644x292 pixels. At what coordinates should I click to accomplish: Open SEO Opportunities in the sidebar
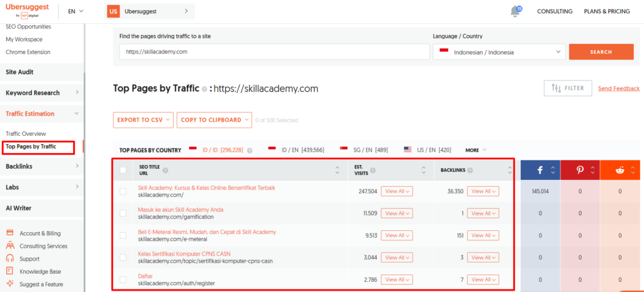28,26
